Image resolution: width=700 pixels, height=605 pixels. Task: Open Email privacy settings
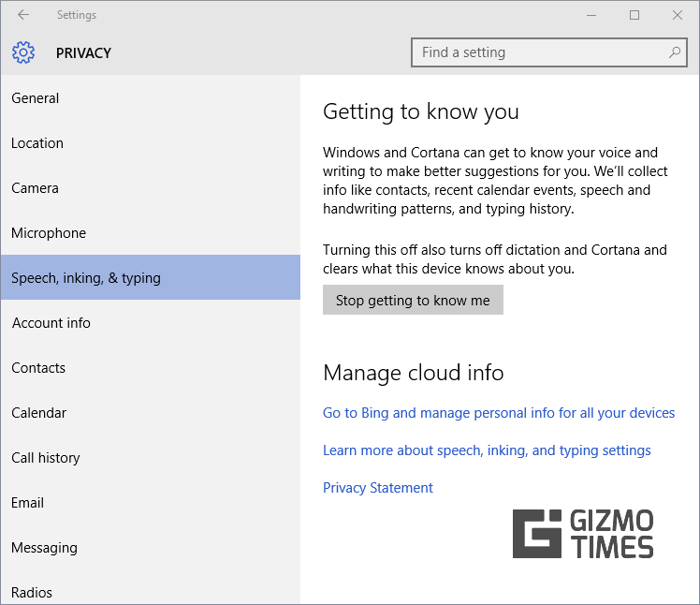point(151,503)
